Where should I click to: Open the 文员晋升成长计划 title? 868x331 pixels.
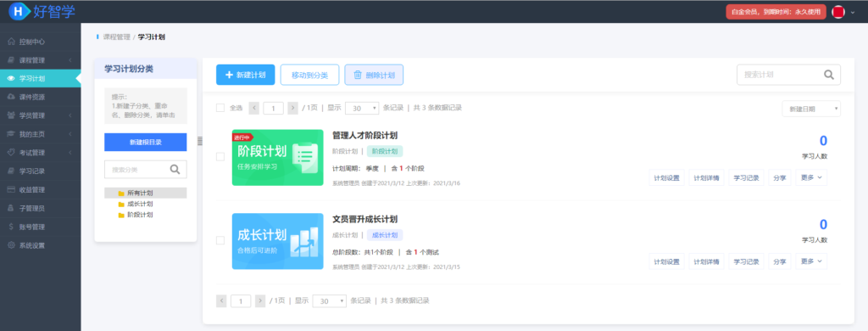click(364, 219)
